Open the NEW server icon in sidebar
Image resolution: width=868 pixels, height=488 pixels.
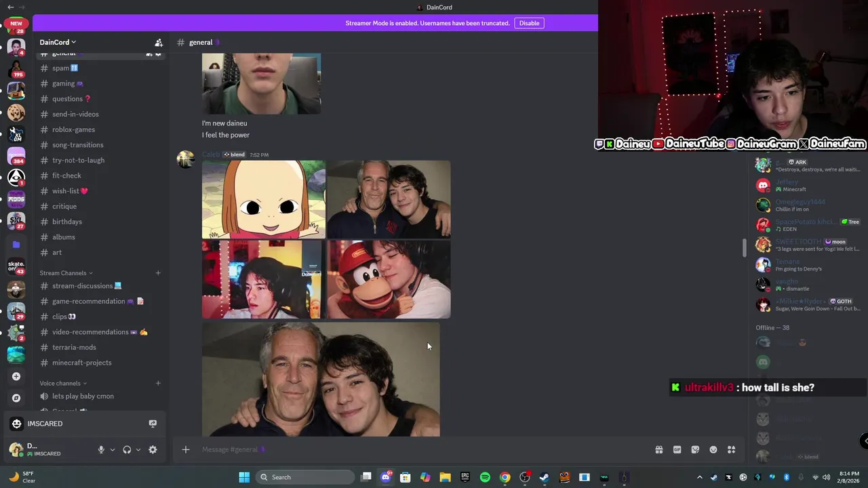tap(16, 25)
